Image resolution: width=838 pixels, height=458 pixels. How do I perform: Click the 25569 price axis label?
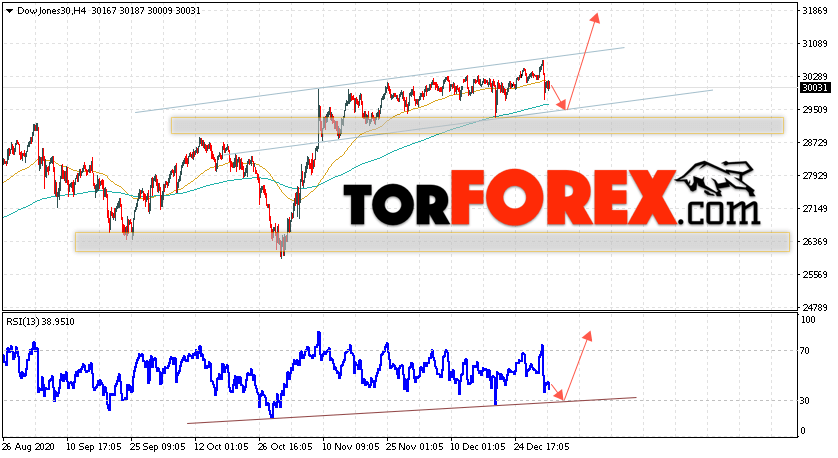tap(815, 275)
